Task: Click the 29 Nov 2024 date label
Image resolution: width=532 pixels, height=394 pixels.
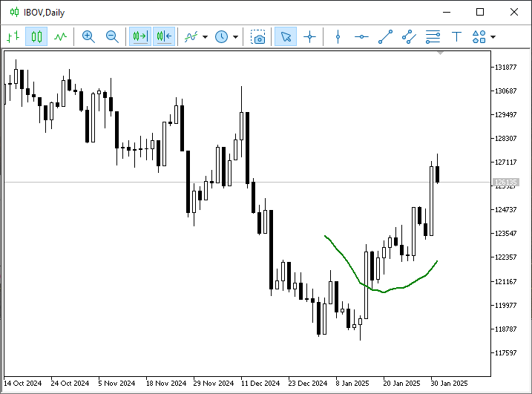Action: pos(214,383)
